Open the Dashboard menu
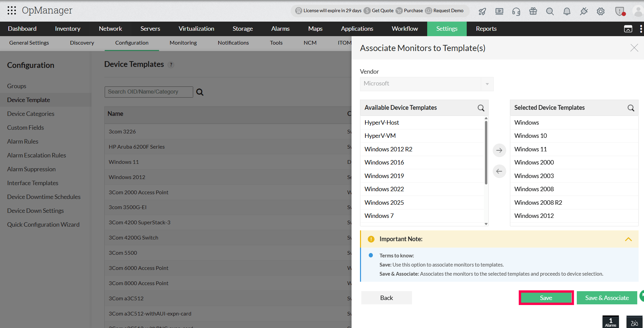Viewport: 644px width, 328px height. (22, 29)
